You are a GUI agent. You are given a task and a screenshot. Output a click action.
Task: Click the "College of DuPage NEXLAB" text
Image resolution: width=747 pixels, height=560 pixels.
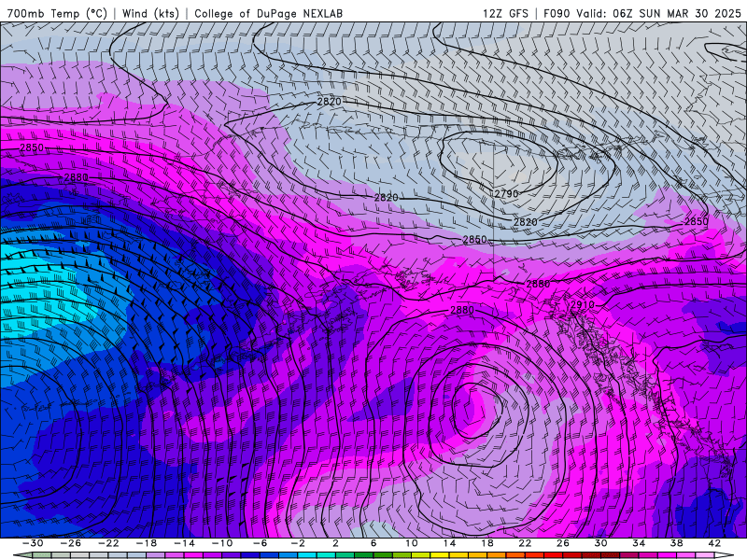(268, 13)
